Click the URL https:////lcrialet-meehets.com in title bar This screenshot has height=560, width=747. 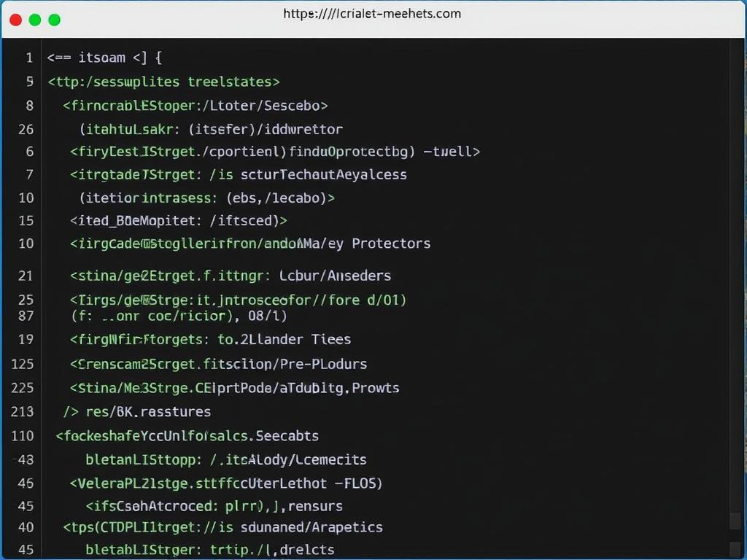pos(372,14)
